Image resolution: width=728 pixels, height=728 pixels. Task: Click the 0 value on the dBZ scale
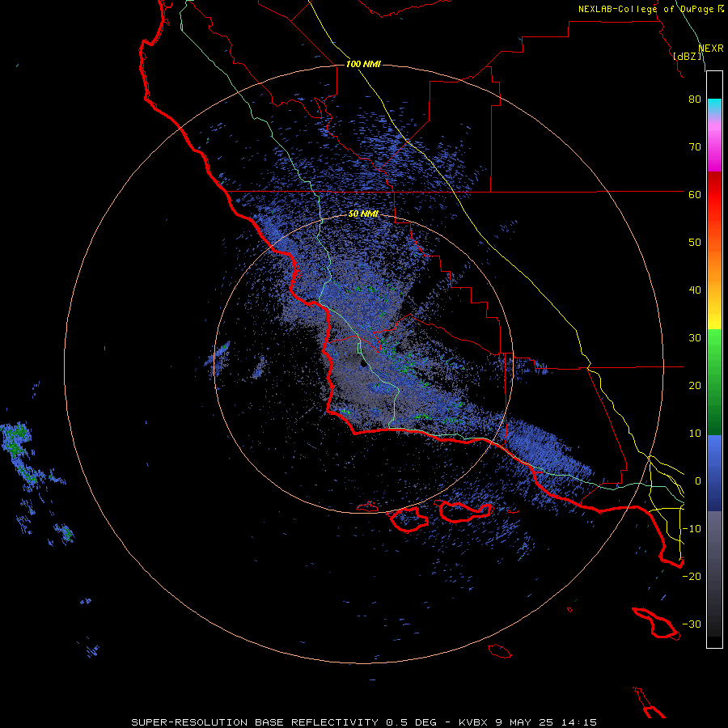(x=698, y=481)
